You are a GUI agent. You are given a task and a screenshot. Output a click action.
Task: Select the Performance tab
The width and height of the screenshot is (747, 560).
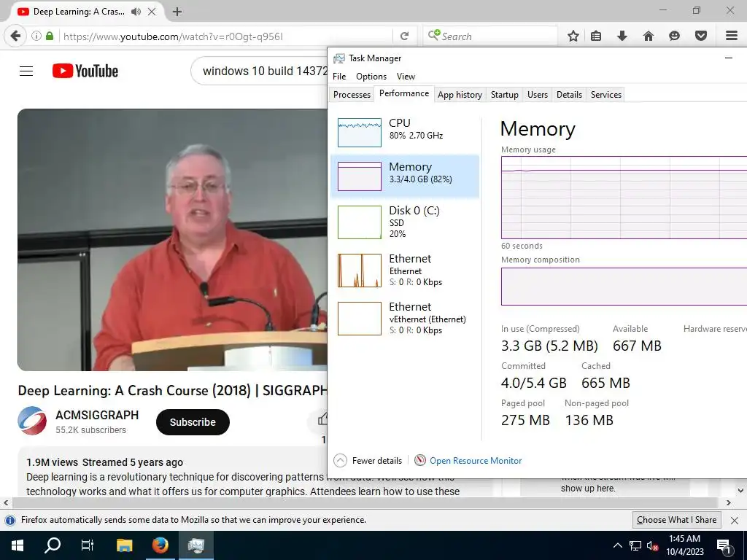coord(404,94)
